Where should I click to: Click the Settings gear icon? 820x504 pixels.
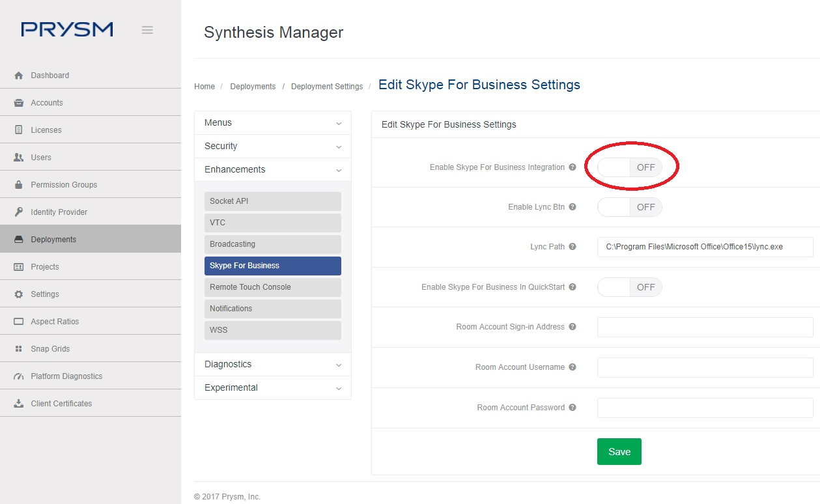[x=19, y=294]
